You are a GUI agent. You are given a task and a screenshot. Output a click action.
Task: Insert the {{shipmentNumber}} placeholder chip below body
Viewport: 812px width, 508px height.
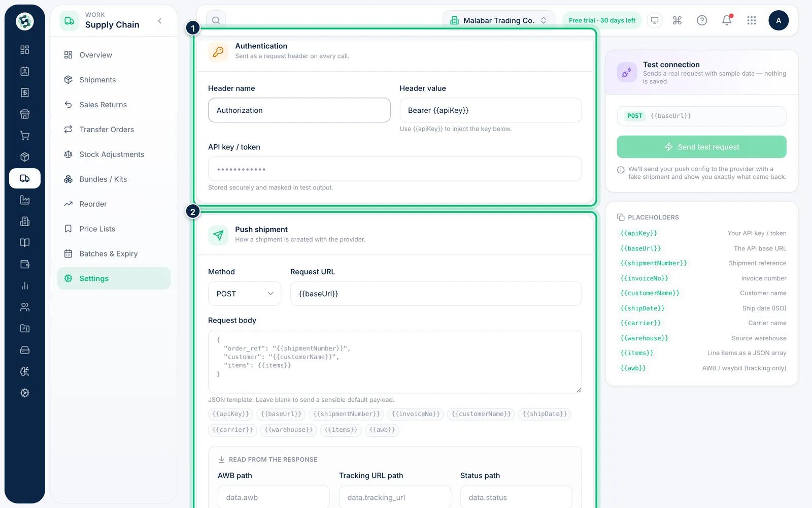coord(347,414)
